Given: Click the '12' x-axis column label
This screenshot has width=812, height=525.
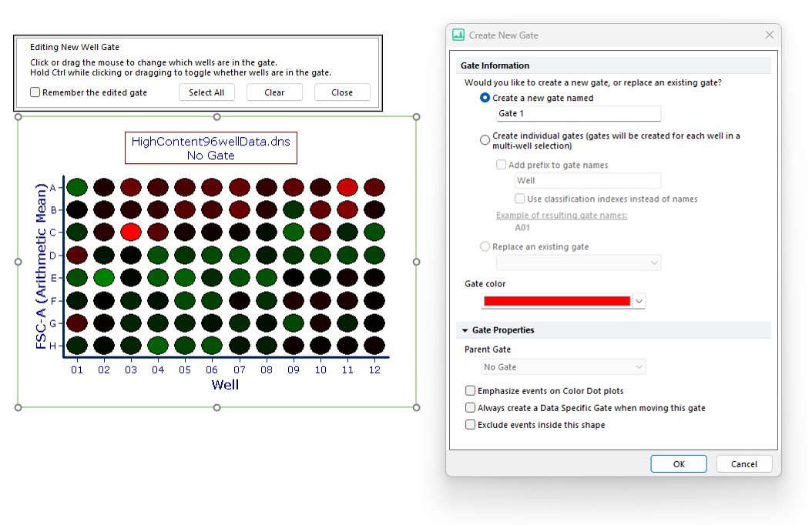Looking at the screenshot, I should pyautogui.click(x=374, y=370).
